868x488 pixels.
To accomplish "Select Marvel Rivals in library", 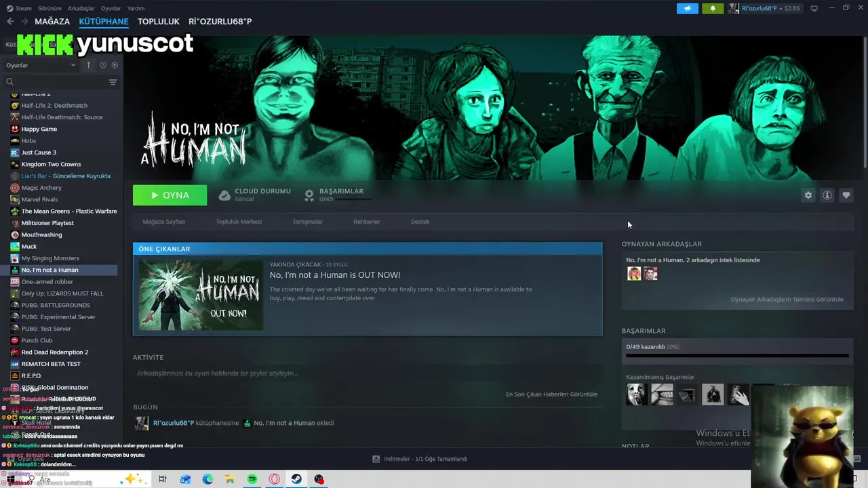I will click(39, 199).
